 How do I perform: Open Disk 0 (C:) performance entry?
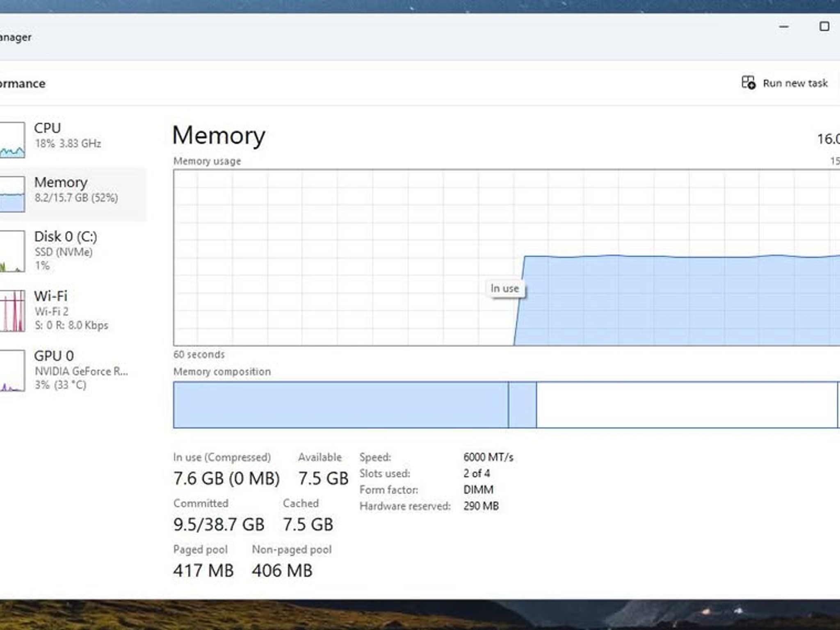coord(73,251)
